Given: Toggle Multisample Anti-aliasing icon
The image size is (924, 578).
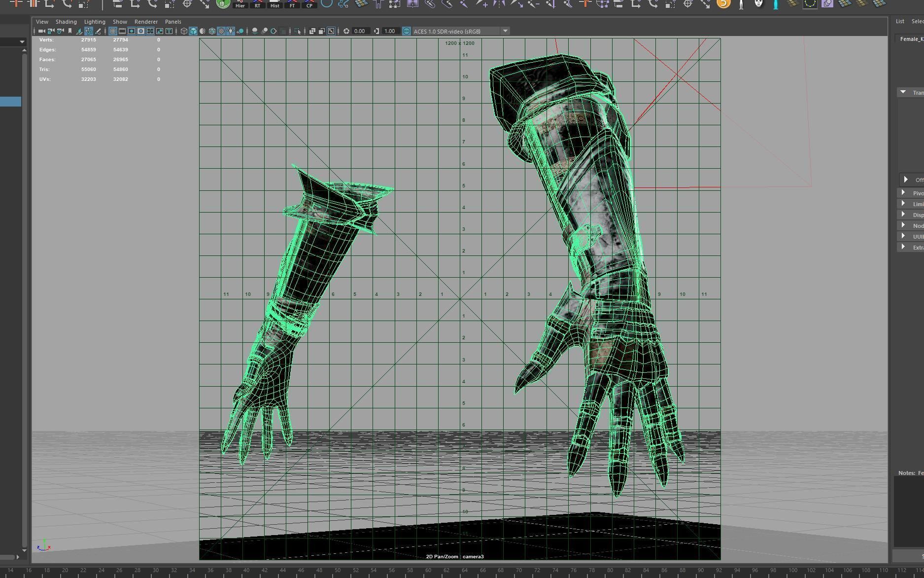Looking at the screenshot, I should (x=274, y=31).
